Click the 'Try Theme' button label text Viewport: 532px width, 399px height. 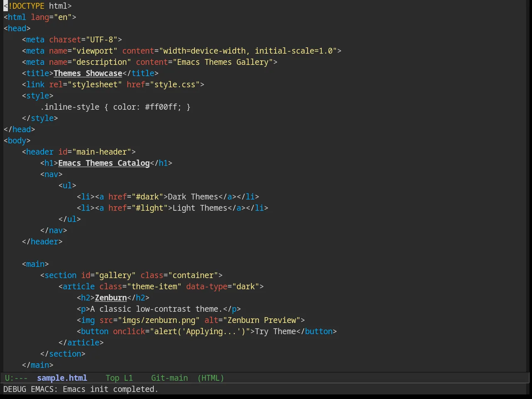pos(276,331)
